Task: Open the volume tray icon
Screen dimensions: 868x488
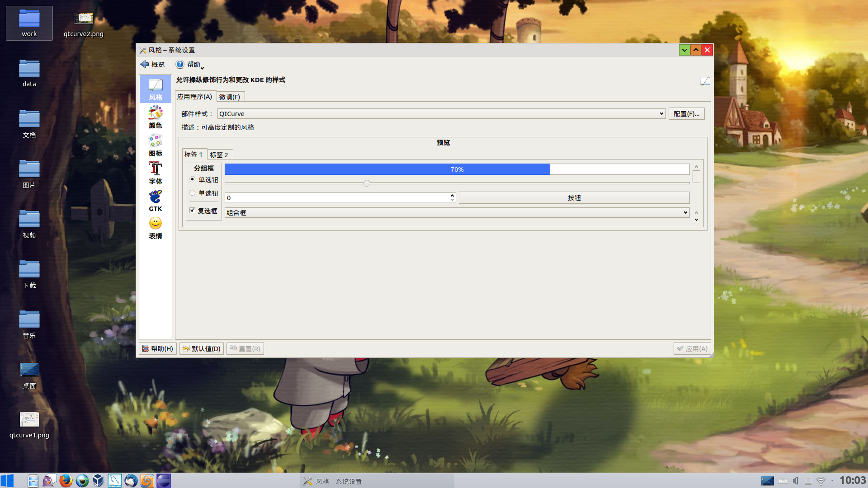Action: pos(796,481)
